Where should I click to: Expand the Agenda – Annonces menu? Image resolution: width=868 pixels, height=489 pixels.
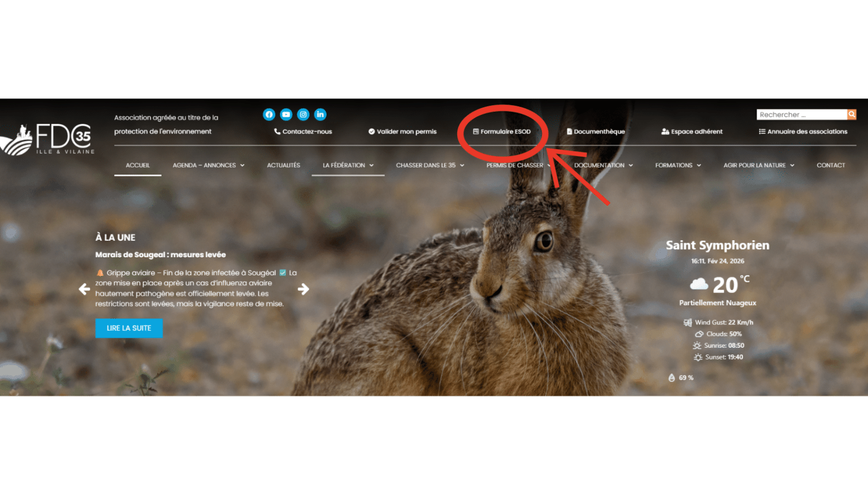pyautogui.click(x=209, y=166)
